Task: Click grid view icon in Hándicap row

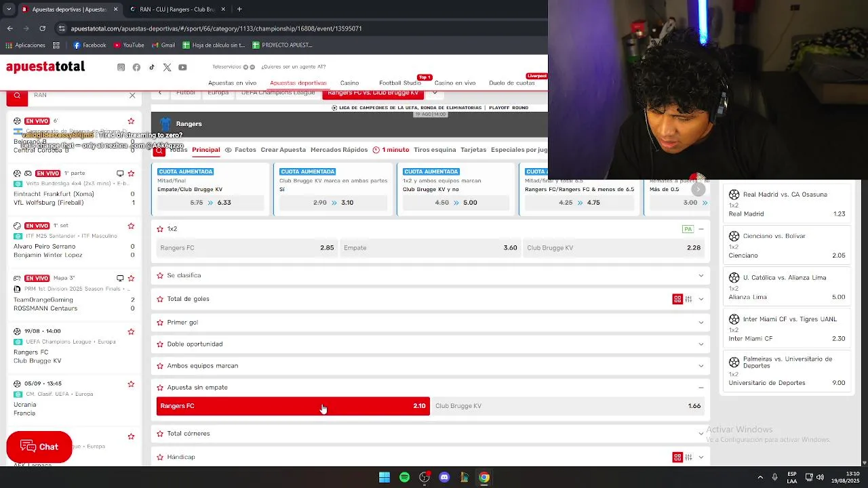Action: pos(677,457)
